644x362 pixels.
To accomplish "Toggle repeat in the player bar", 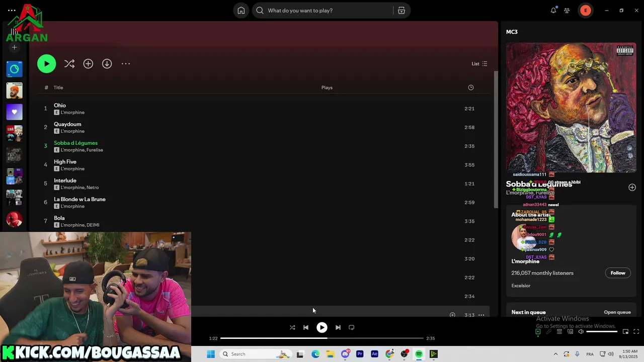I will 352,327.
